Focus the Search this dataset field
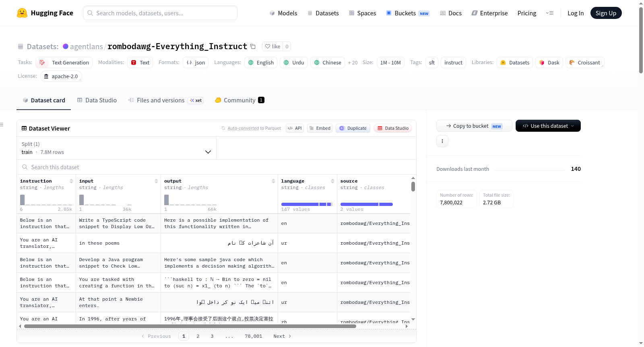This screenshot has width=644, height=347. pyautogui.click(x=217, y=167)
